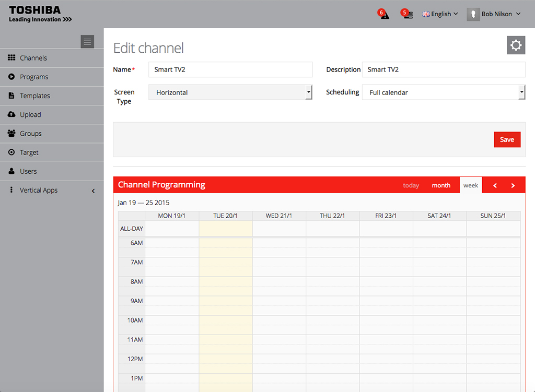This screenshot has width=535, height=392.
Task: Open the English language selector
Action: [x=440, y=14]
